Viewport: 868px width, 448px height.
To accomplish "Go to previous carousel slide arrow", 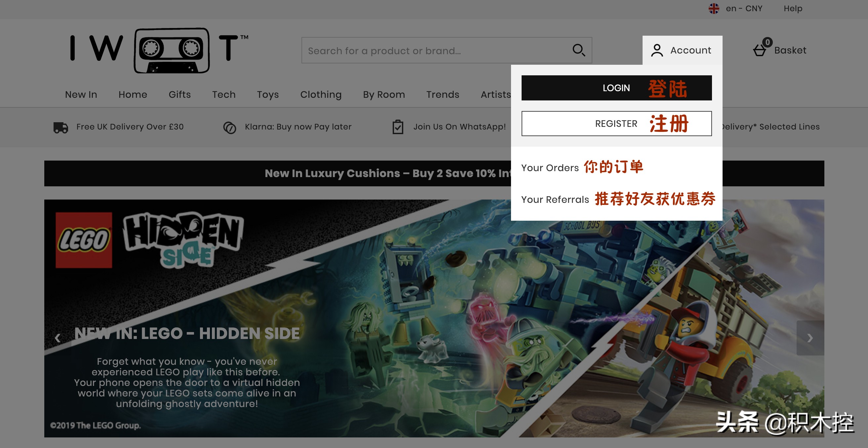I will point(58,338).
